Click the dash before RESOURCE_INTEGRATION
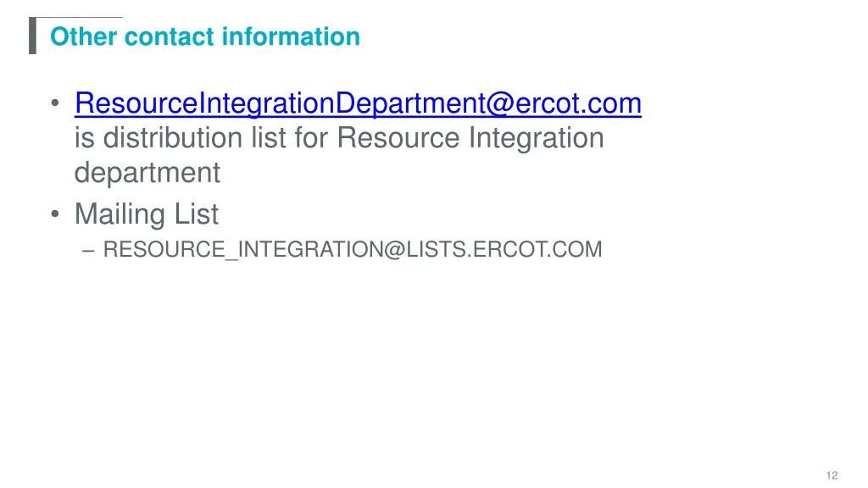The image size is (868, 488). click(90, 250)
